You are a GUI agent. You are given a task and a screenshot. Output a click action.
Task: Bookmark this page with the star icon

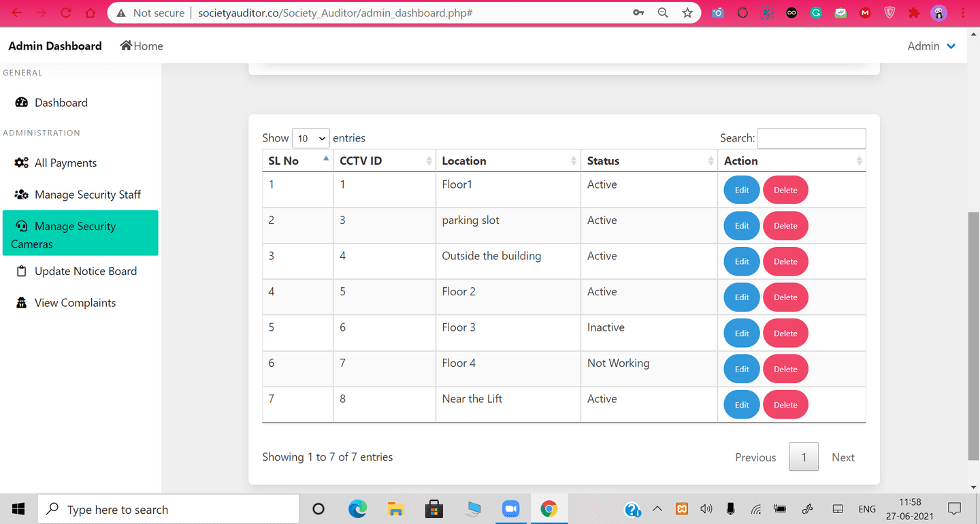[x=687, y=13]
